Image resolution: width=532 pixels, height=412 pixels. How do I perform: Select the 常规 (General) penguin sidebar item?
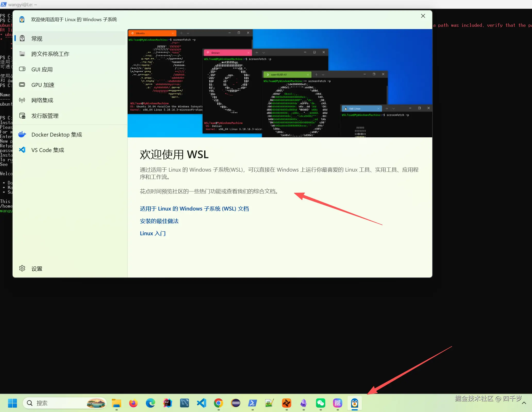coord(37,39)
